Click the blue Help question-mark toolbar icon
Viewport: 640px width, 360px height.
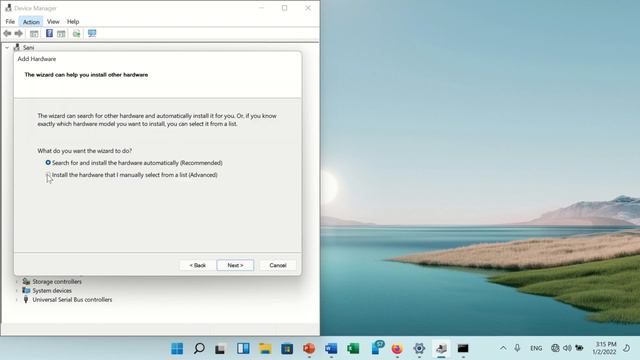tap(49, 33)
